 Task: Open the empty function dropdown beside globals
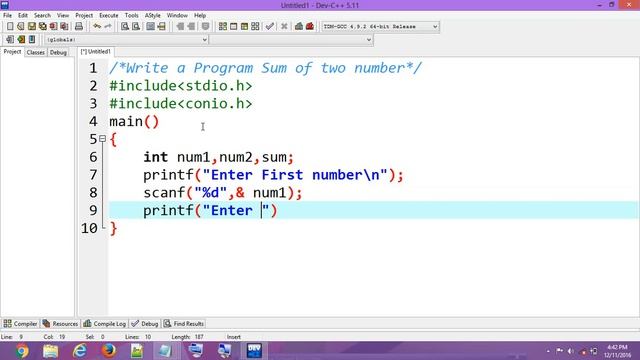[291, 40]
